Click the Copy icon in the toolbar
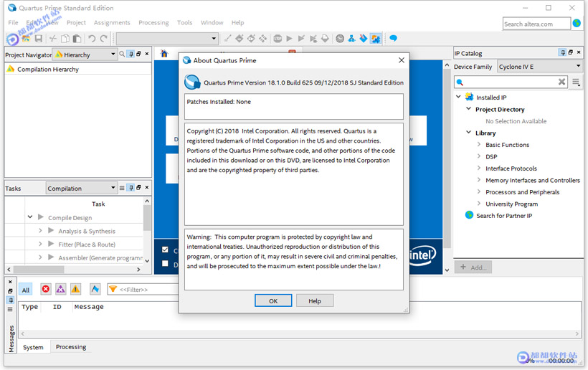 click(65, 39)
